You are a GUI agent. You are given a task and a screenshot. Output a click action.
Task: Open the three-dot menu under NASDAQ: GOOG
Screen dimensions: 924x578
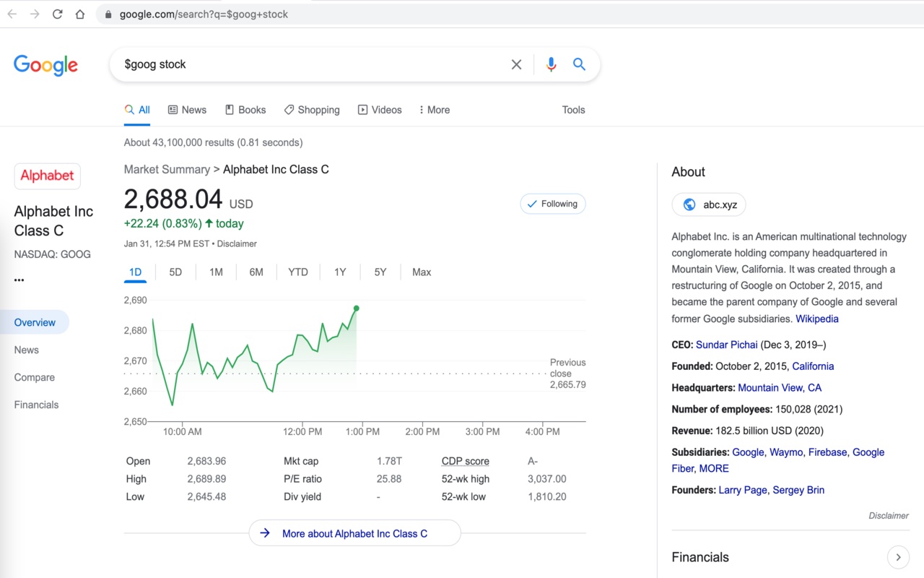tap(19, 280)
